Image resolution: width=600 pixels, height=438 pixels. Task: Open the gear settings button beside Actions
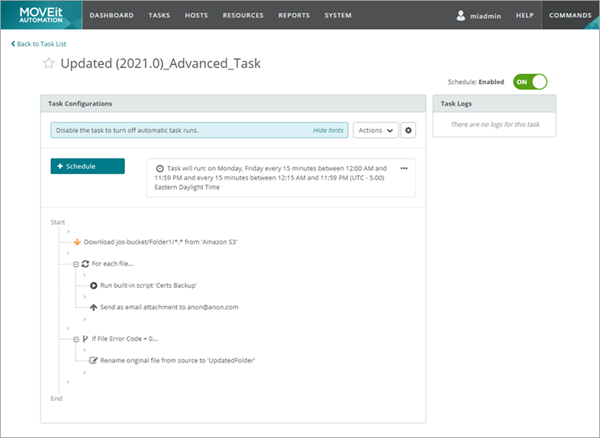pyautogui.click(x=408, y=130)
